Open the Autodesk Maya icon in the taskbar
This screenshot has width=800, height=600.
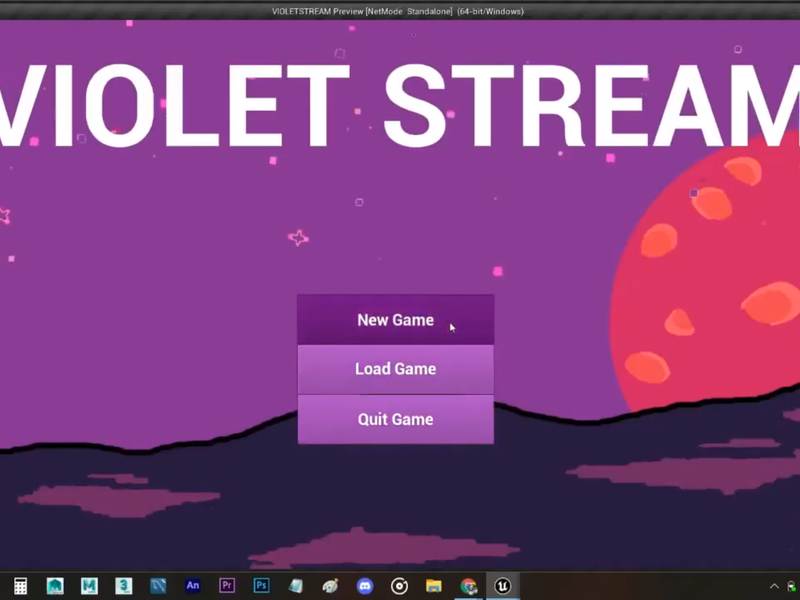55,586
